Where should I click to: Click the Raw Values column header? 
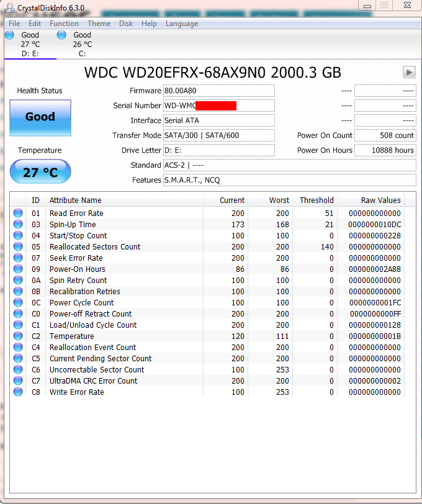click(x=381, y=200)
